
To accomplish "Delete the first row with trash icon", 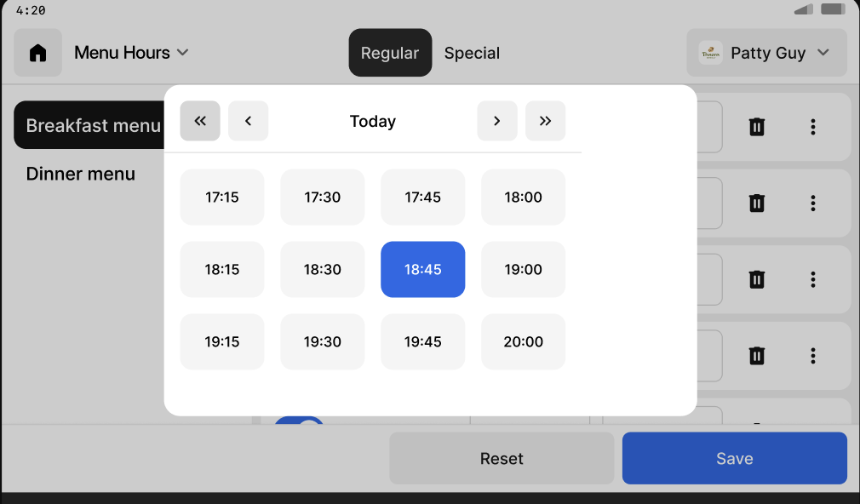I will click(x=756, y=127).
